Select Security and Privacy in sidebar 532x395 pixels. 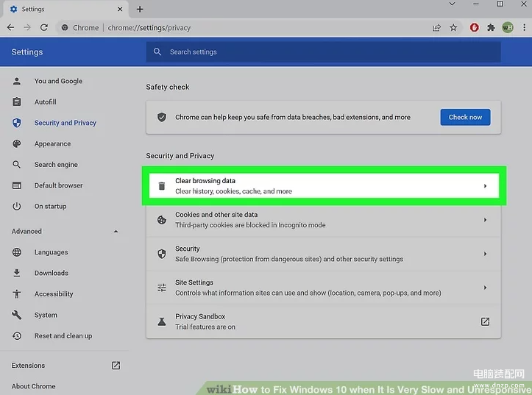(65, 123)
